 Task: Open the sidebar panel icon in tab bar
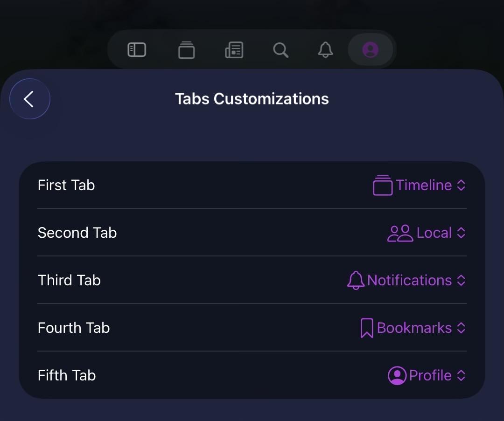click(x=137, y=50)
